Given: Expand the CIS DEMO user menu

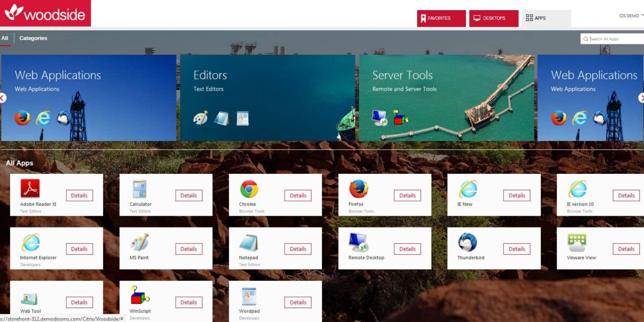Looking at the screenshot, I should click(x=631, y=16).
